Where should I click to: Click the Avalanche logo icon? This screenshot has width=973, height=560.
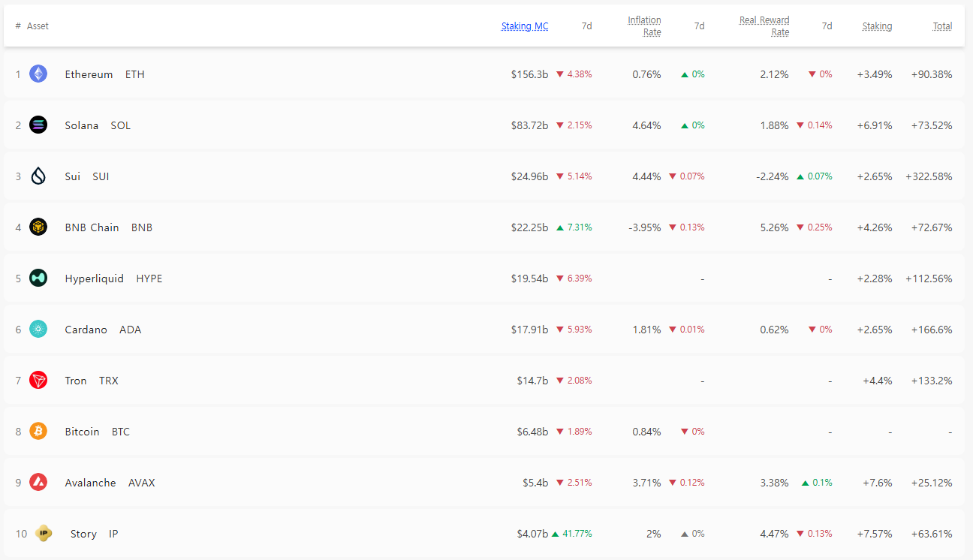pos(38,483)
